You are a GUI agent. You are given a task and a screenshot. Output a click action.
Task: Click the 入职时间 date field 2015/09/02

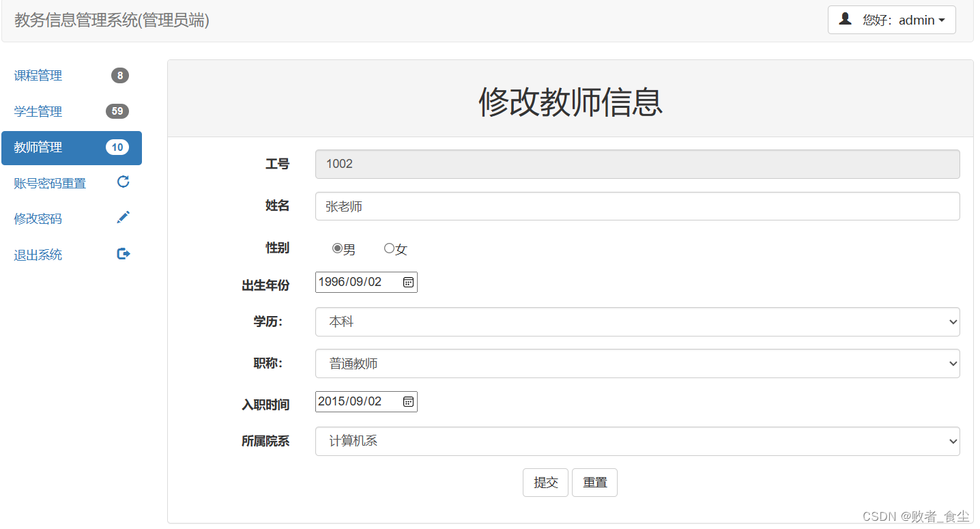[366, 401]
